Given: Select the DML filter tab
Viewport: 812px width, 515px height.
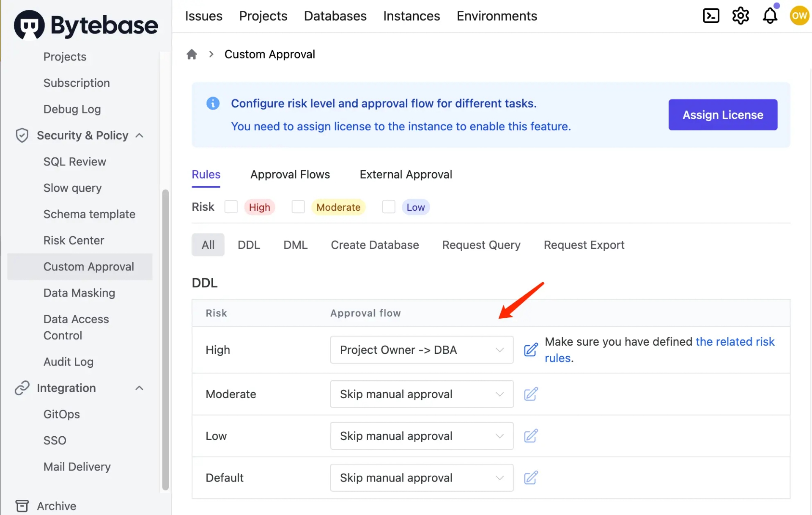Looking at the screenshot, I should [x=296, y=245].
